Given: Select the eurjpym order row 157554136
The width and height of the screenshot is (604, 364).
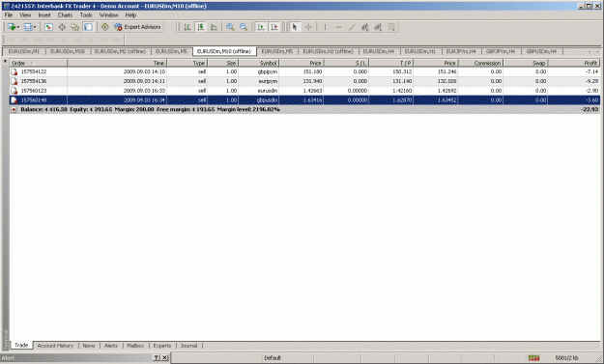Looking at the screenshot, I should tap(304, 81).
